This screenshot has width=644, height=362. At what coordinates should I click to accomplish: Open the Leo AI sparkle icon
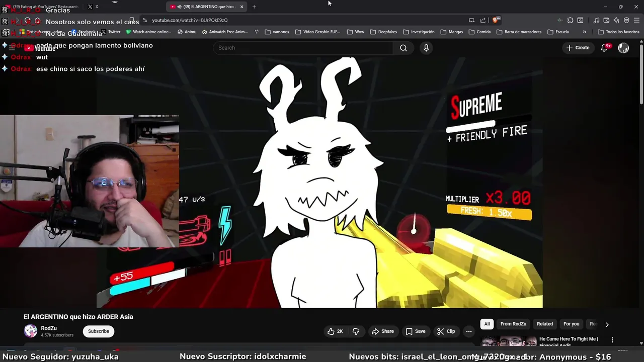tap(616, 20)
